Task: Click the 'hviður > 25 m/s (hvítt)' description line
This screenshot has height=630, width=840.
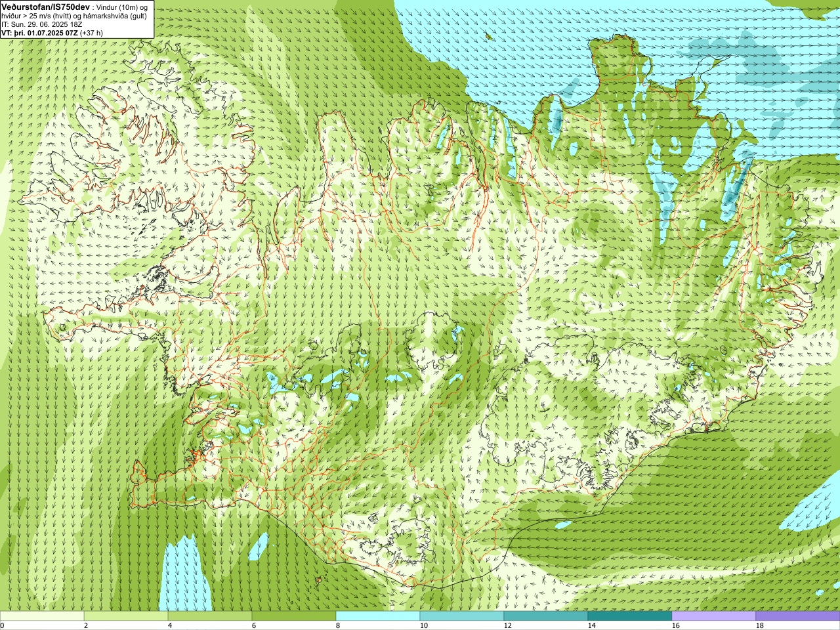Action: pyautogui.click(x=37, y=16)
